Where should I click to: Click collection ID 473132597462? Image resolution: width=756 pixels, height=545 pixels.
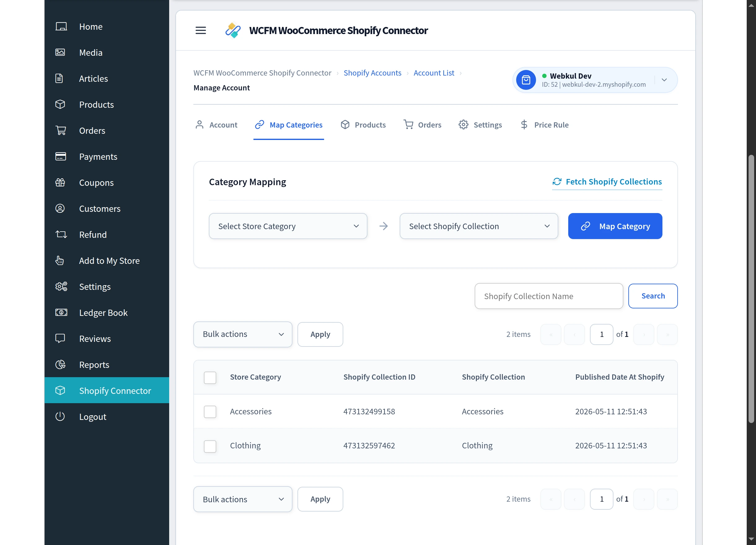coord(369,445)
